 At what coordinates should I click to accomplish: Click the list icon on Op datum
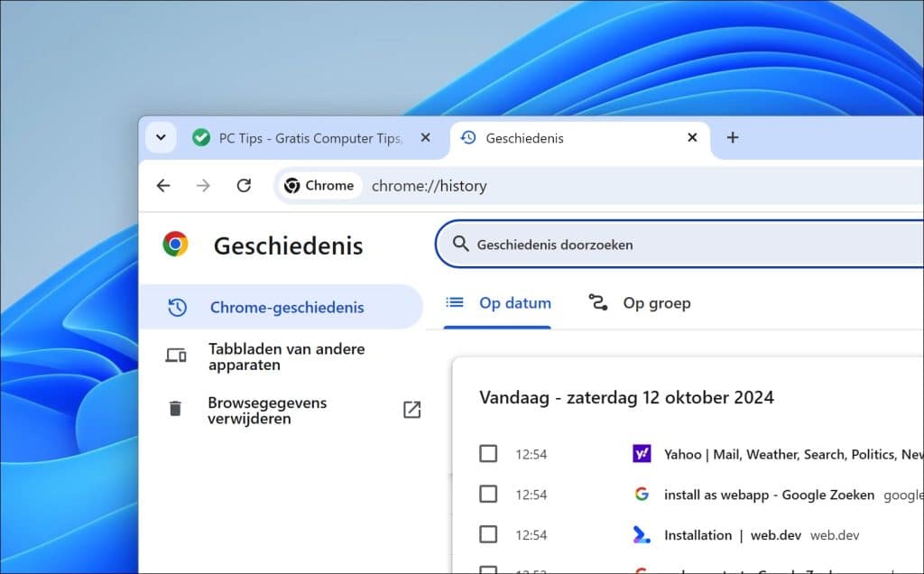455,303
